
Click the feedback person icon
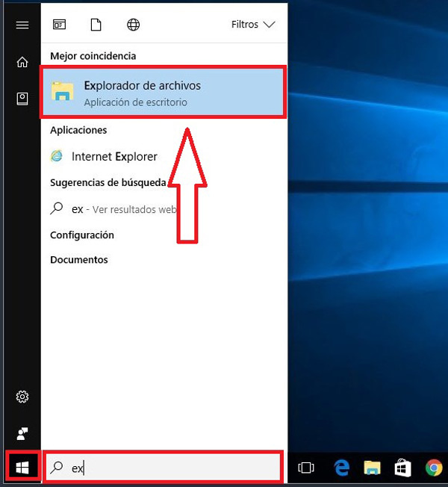(x=22, y=433)
